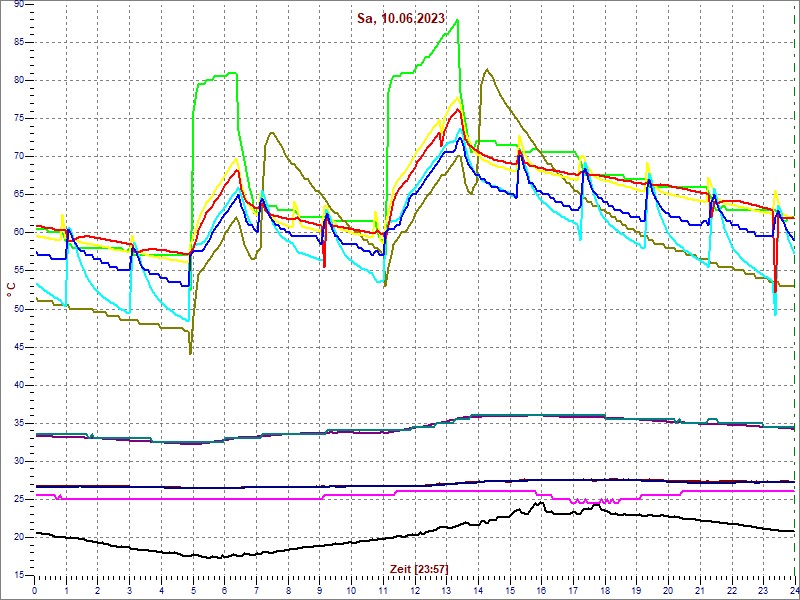Click hour 11 on the time axis
The image size is (800, 600).
coord(383,590)
